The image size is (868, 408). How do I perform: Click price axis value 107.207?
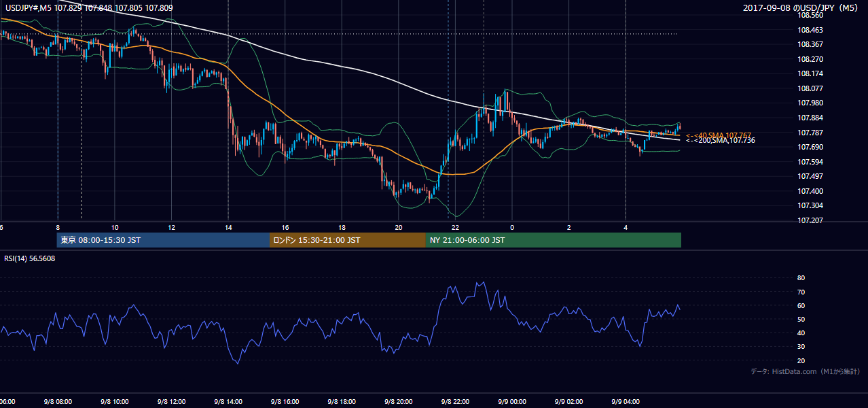click(810, 220)
